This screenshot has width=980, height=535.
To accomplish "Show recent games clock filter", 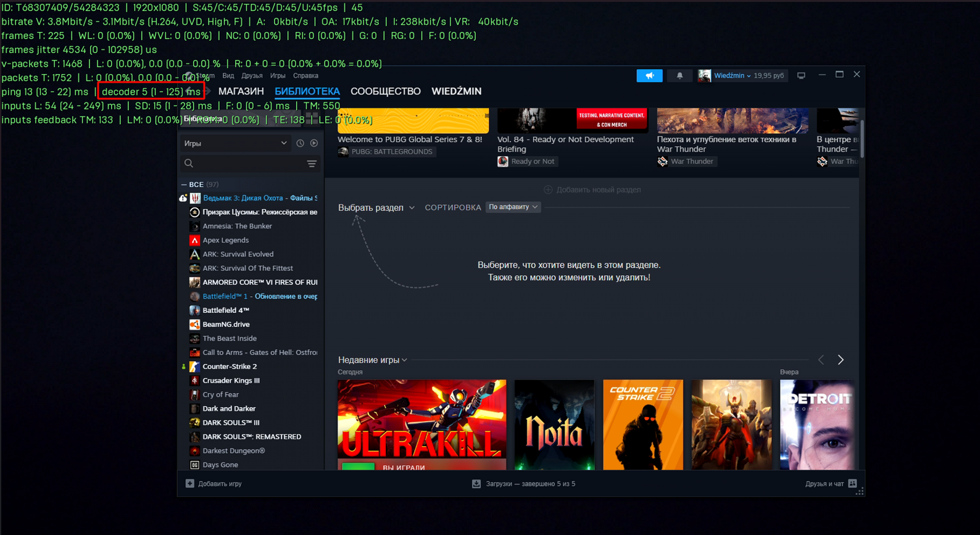I will point(300,143).
